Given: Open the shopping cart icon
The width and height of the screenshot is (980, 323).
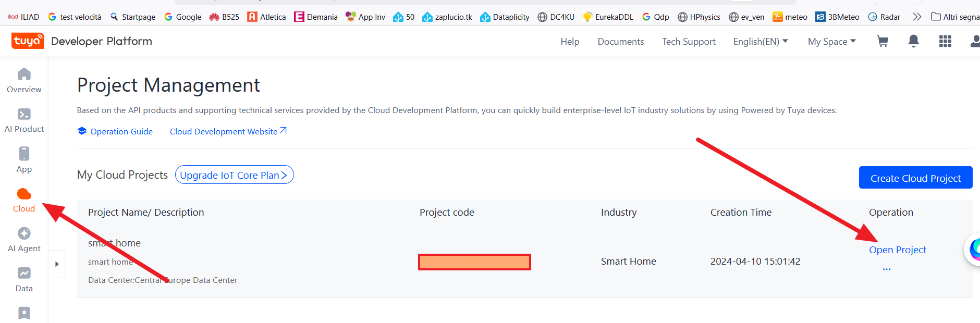Looking at the screenshot, I should 883,41.
